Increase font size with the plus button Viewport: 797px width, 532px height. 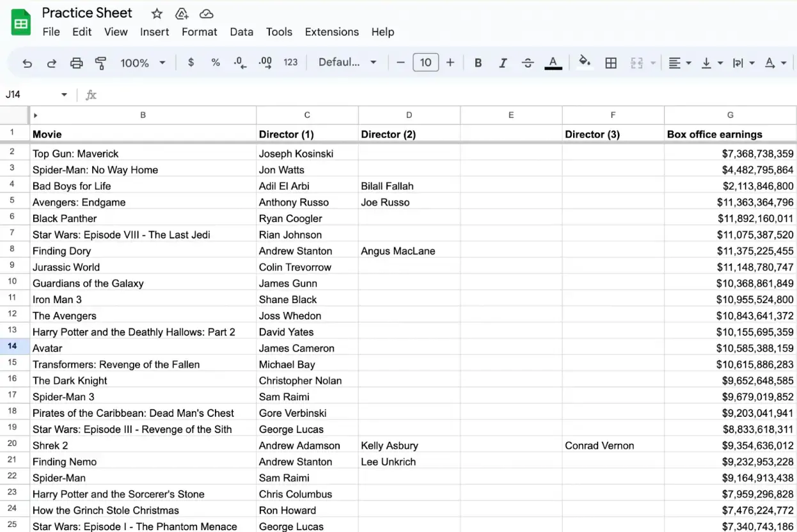coord(450,63)
